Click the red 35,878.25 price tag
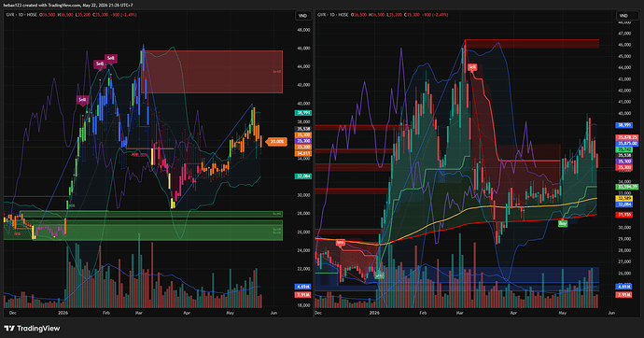 click(x=627, y=137)
